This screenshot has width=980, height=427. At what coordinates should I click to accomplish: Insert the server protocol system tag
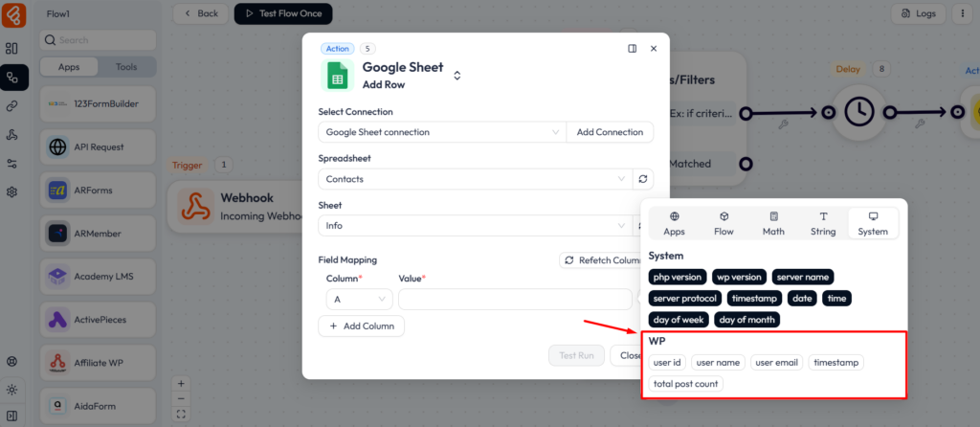[x=685, y=298]
